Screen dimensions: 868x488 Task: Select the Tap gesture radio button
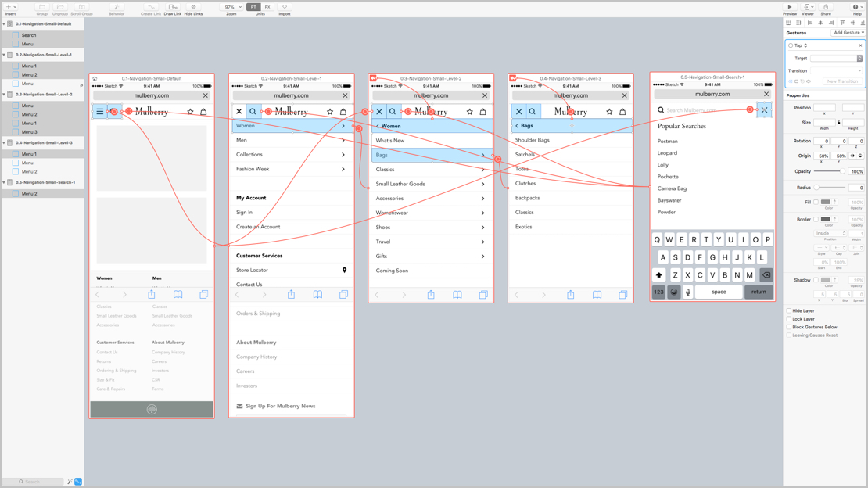[791, 45]
